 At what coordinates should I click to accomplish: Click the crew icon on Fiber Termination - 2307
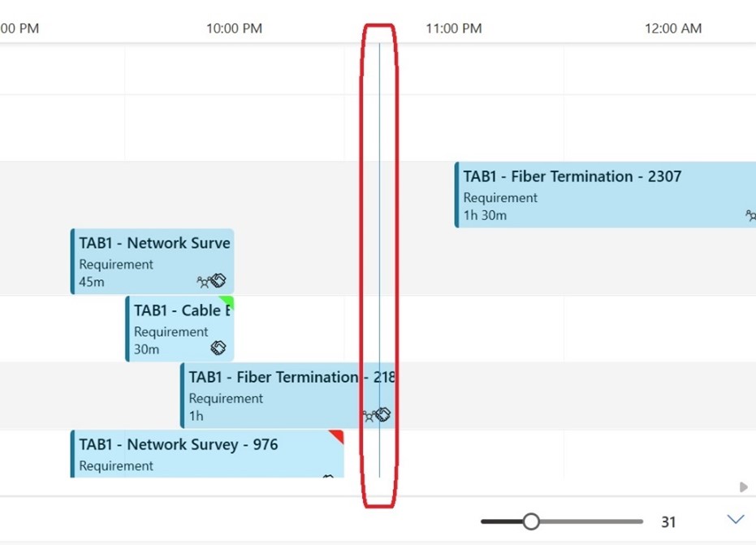[751, 215]
